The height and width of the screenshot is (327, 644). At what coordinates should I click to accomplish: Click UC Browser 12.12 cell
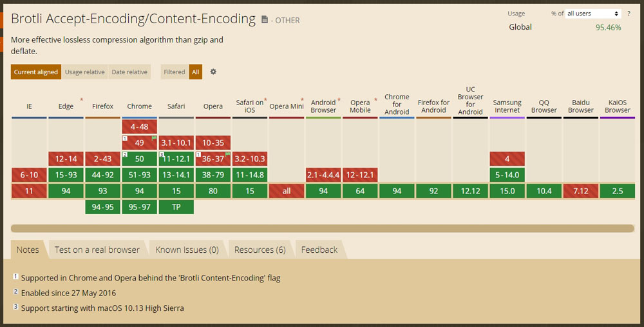click(x=470, y=191)
